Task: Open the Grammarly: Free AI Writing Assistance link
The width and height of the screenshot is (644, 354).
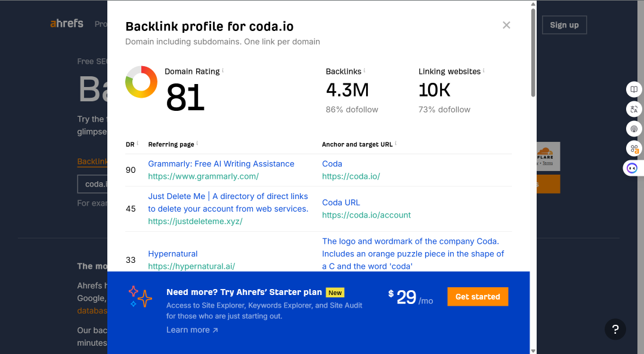Action: (221, 164)
